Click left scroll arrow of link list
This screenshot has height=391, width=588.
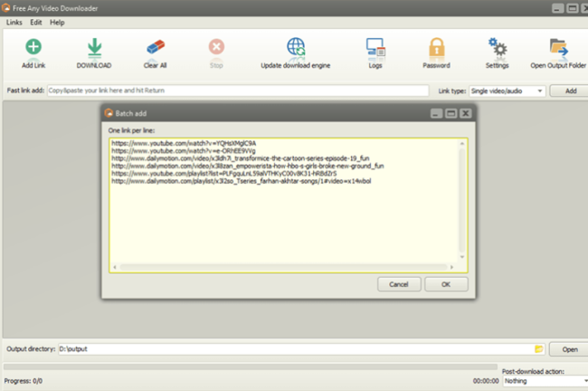[x=115, y=267]
